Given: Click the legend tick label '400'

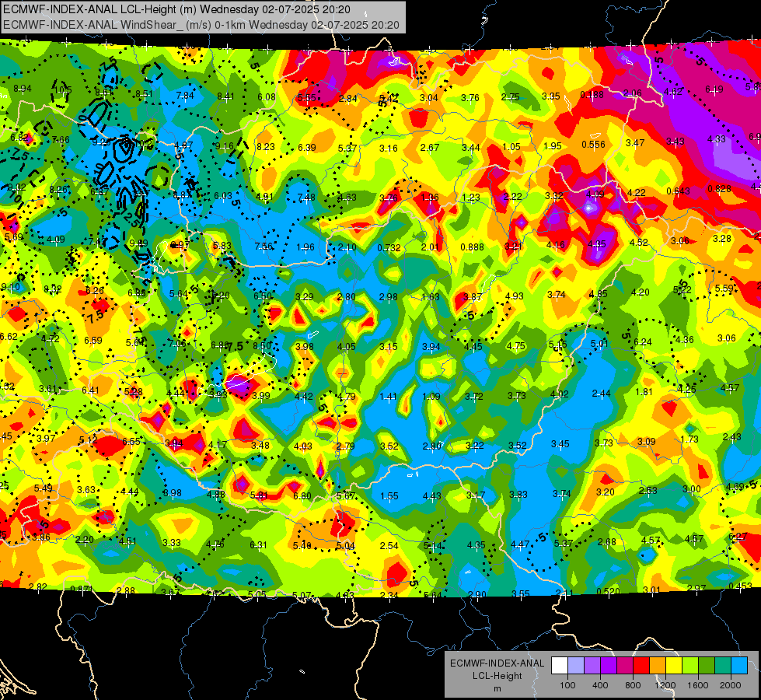Looking at the screenshot, I should [x=600, y=685].
